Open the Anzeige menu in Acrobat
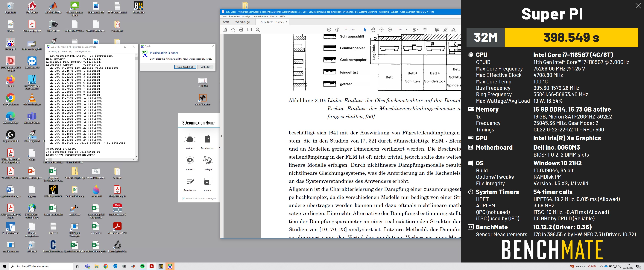The image size is (644, 270). tap(246, 16)
